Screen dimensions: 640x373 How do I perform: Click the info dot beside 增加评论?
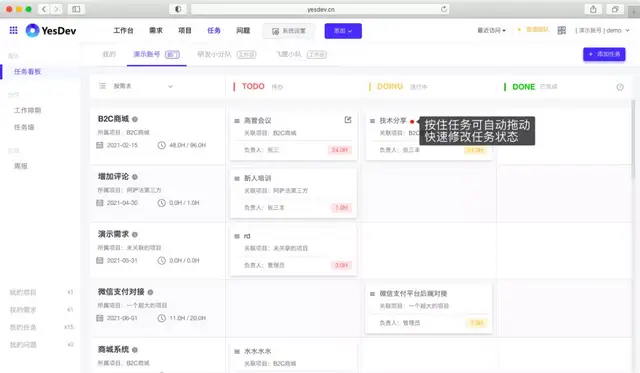pyautogui.click(x=135, y=177)
